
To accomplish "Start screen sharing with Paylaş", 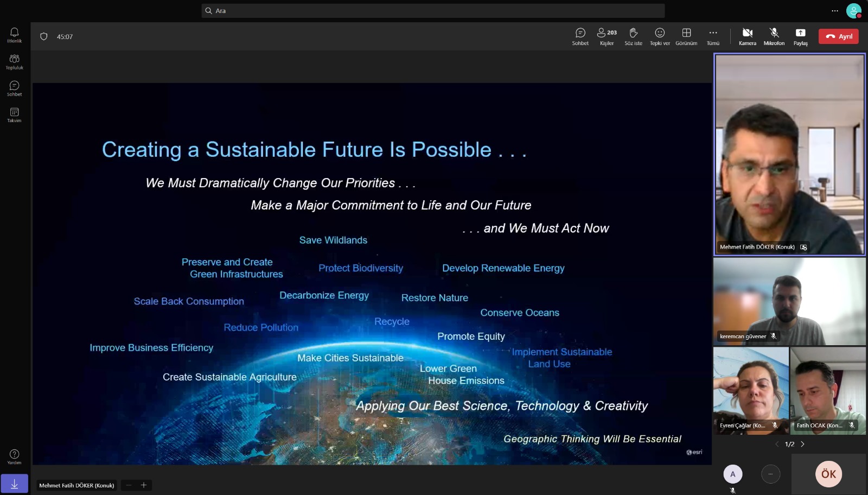I will [800, 36].
